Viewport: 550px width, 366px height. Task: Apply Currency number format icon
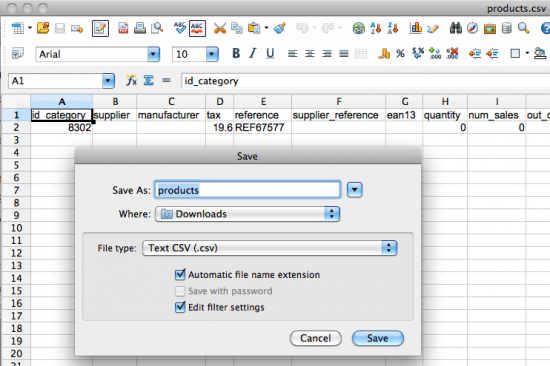[x=384, y=54]
